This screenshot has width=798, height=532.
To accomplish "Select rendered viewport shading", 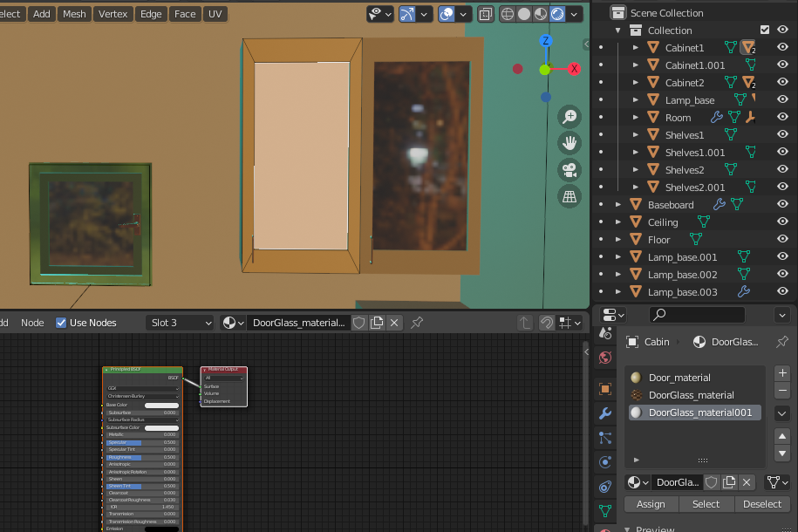I will 557,14.
